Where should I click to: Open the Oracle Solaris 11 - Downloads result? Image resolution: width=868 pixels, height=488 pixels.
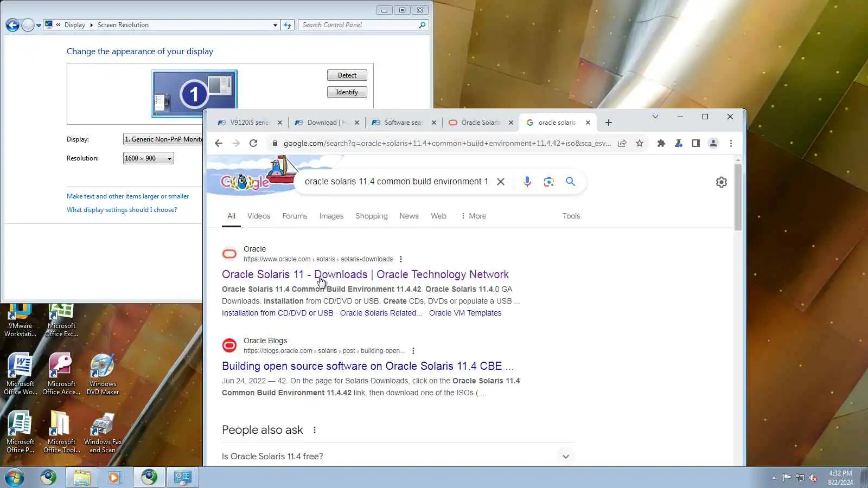(365, 274)
